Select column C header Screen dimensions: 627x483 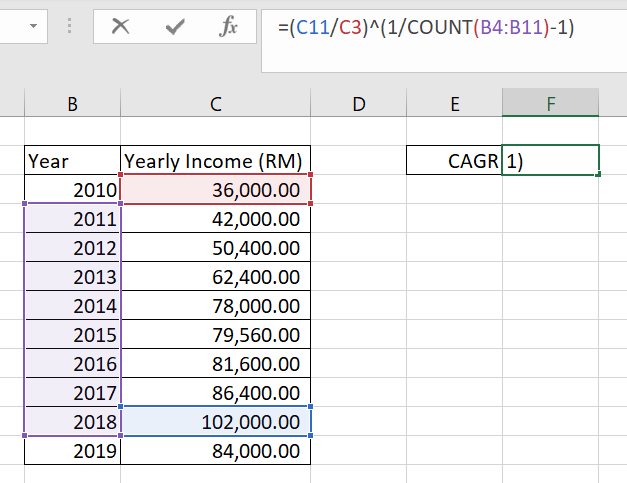pyautogui.click(x=216, y=104)
